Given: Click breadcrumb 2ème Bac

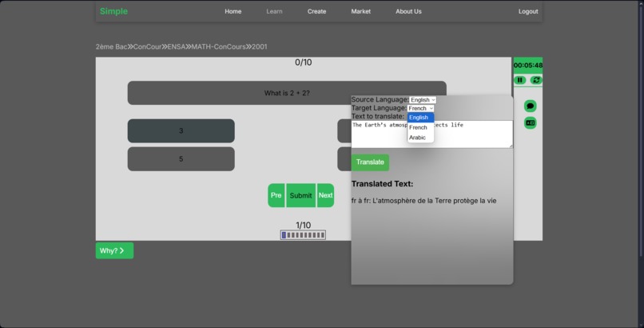Looking at the screenshot, I should 111,47.
